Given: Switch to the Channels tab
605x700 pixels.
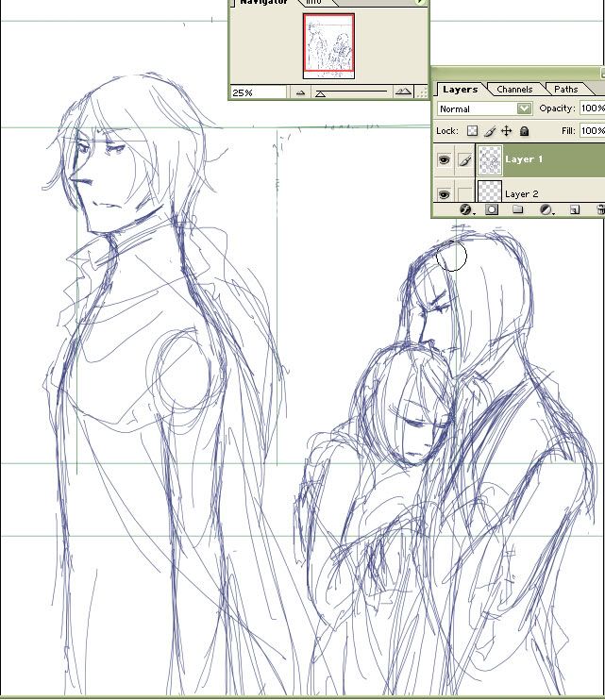Looking at the screenshot, I should [x=514, y=90].
